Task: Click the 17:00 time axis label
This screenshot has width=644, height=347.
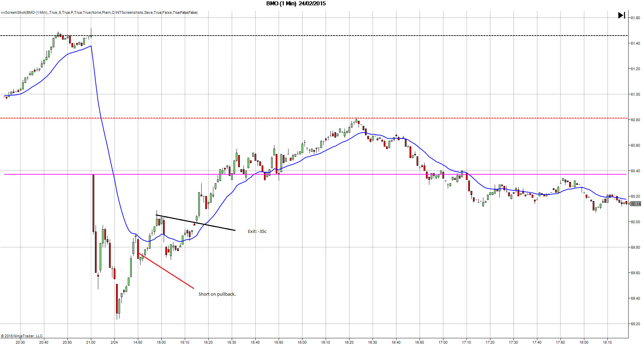Action: pos(443,342)
